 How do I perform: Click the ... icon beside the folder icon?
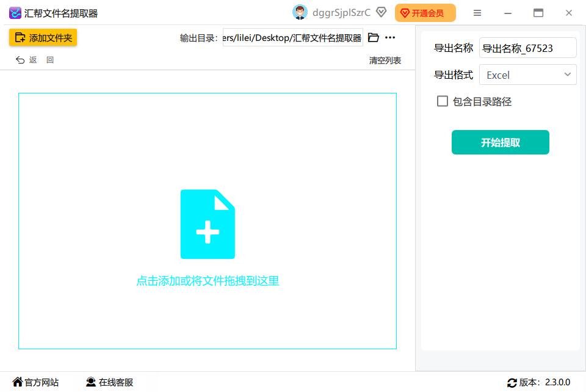pos(389,37)
